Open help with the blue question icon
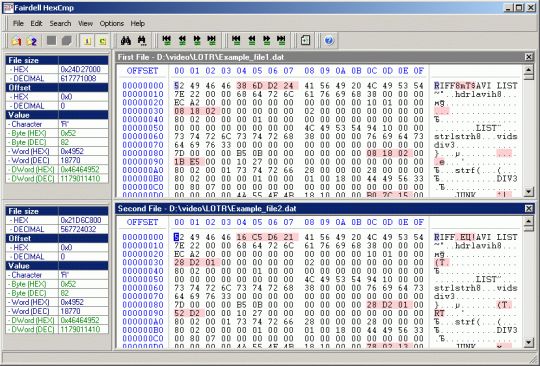540x366 pixels. click(x=329, y=41)
